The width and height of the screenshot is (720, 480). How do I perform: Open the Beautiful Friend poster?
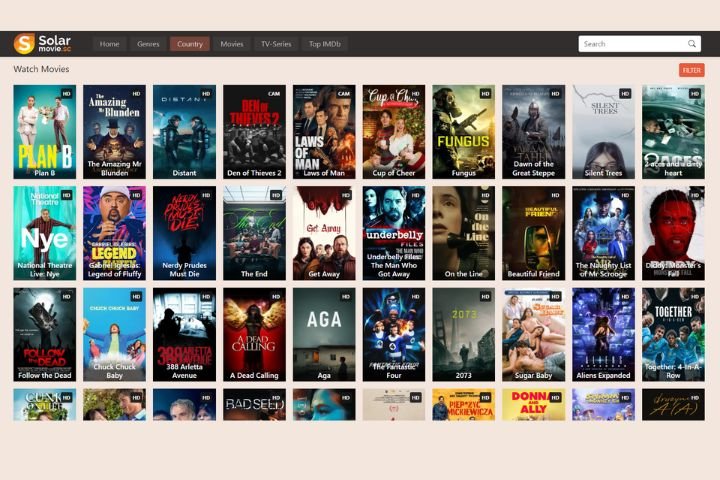[534, 233]
